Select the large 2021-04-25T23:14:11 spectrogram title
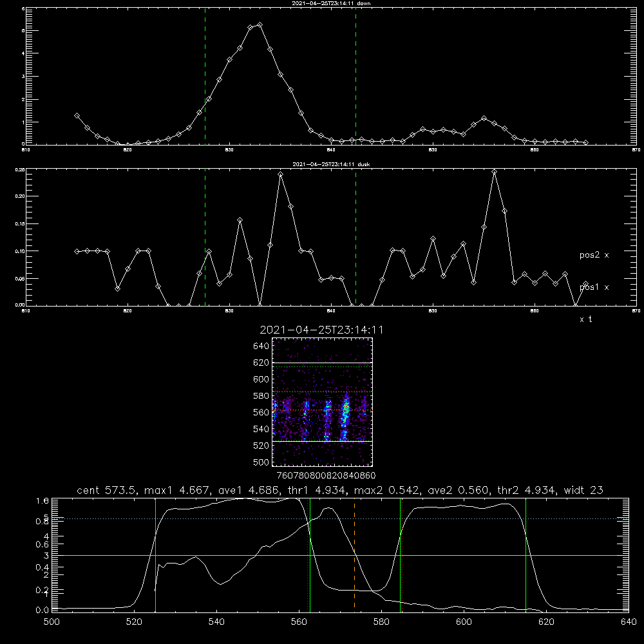The width and height of the screenshot is (644, 644). pos(321,330)
